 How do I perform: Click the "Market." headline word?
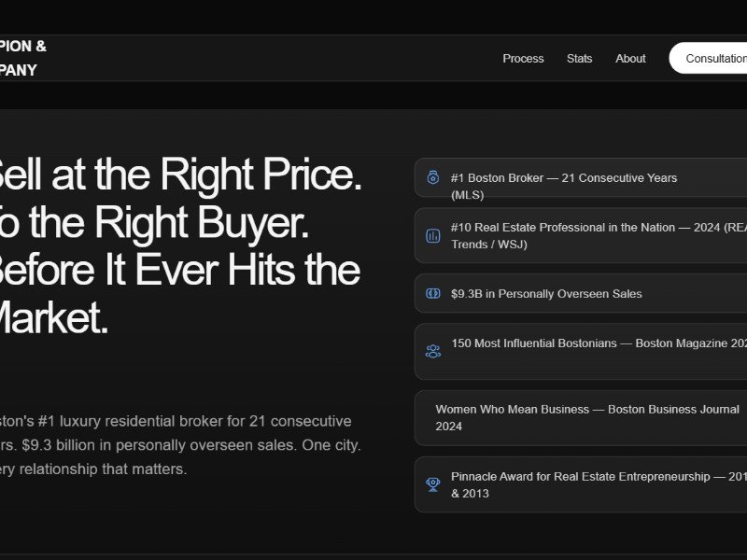[x=54, y=318]
